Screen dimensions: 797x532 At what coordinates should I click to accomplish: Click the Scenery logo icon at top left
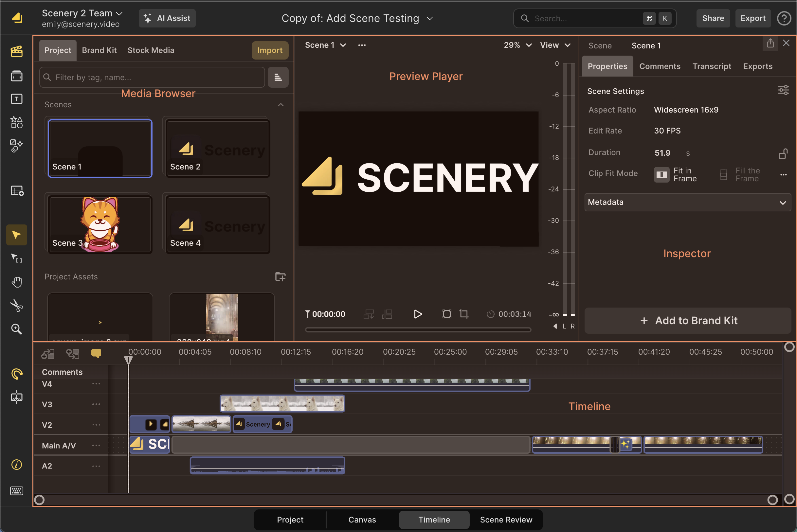click(17, 18)
